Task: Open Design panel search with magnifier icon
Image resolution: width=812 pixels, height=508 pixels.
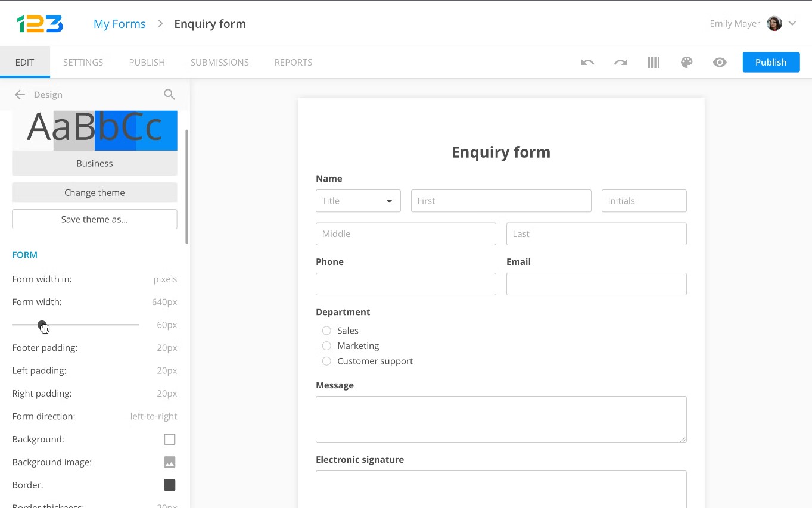Action: click(x=169, y=94)
